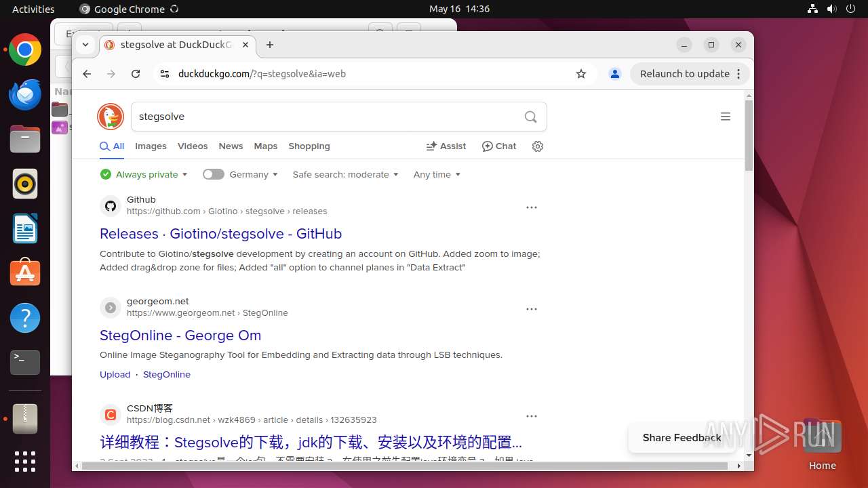Image resolution: width=868 pixels, height=488 pixels.
Task: Open Google Chrome from the dock
Action: coord(25,50)
